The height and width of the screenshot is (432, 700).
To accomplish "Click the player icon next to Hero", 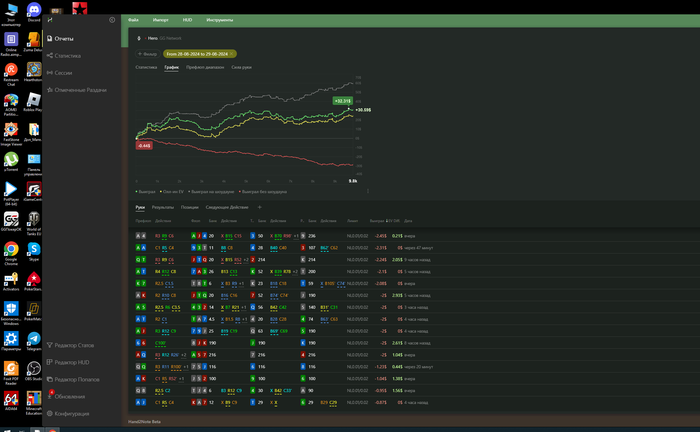I will tap(139, 38).
